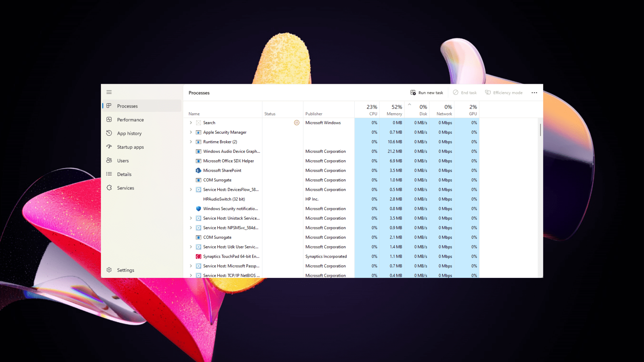The width and height of the screenshot is (644, 362).
Task: Click the process list vertical scrollbar
Action: click(540, 130)
